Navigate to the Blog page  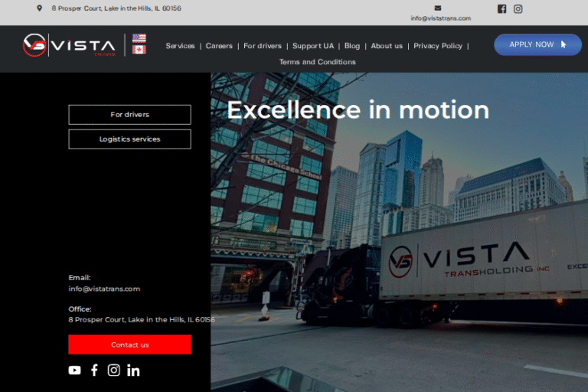point(352,46)
